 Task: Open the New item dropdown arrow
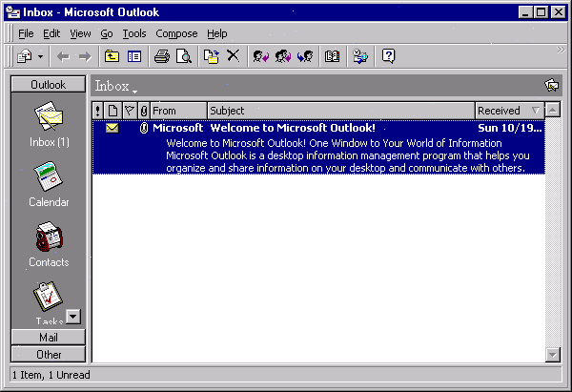[x=40, y=56]
